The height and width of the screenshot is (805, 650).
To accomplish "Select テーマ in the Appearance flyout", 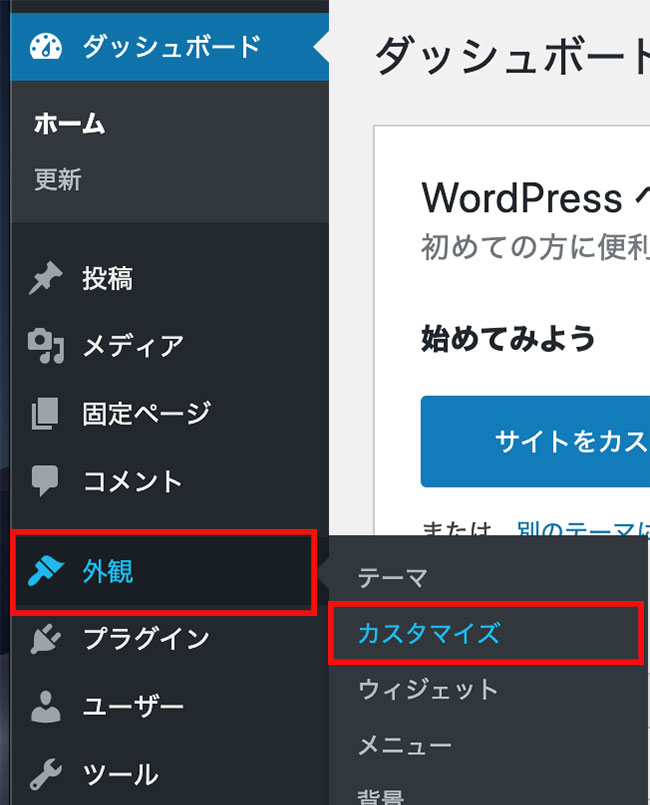I will [393, 577].
